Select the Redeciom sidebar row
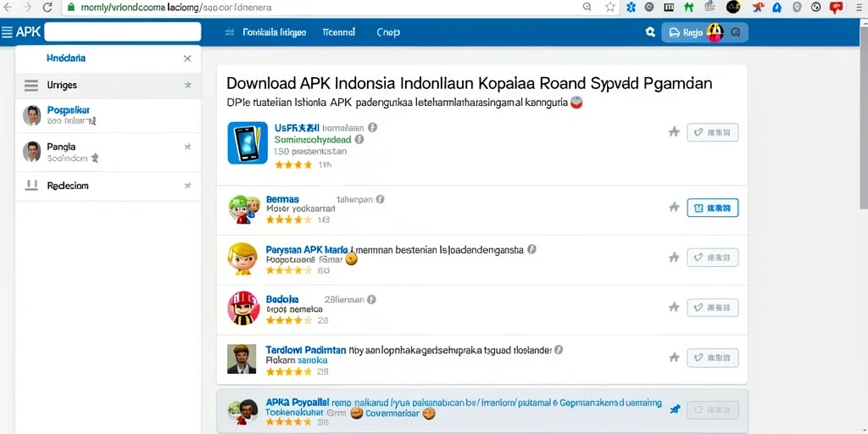The image size is (868, 434). tap(108, 186)
